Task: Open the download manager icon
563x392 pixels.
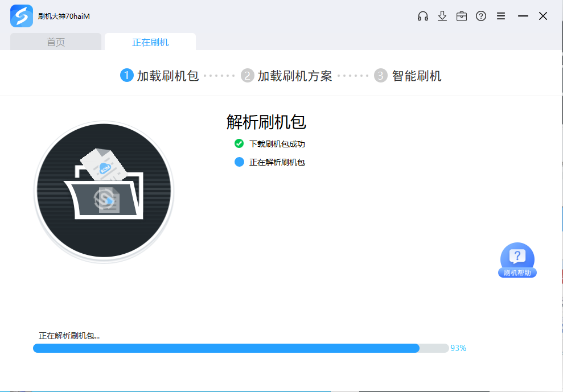Action: coord(442,16)
